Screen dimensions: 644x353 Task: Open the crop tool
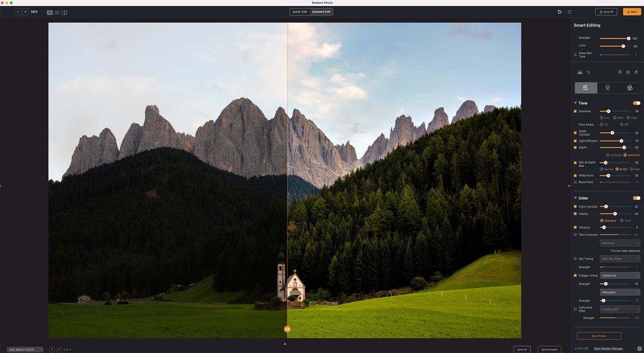588,72
